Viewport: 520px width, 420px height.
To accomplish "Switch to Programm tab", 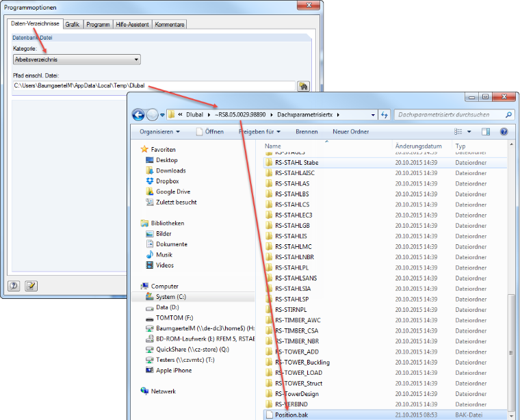I will (x=98, y=25).
